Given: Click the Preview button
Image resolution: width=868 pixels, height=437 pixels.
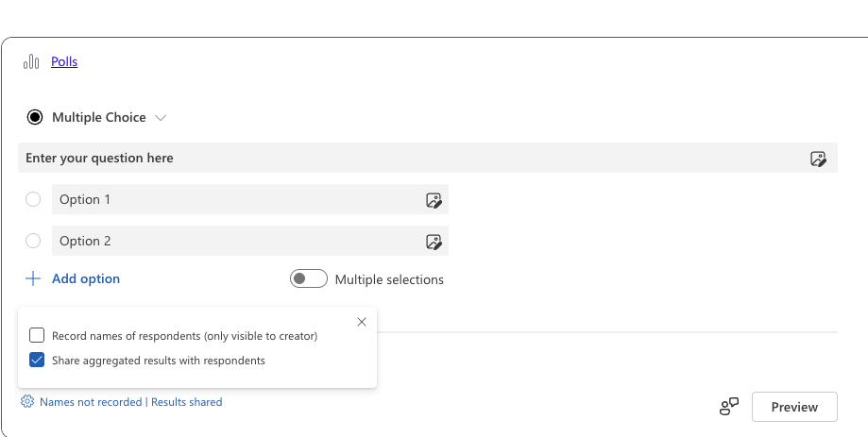Looking at the screenshot, I should [794, 407].
